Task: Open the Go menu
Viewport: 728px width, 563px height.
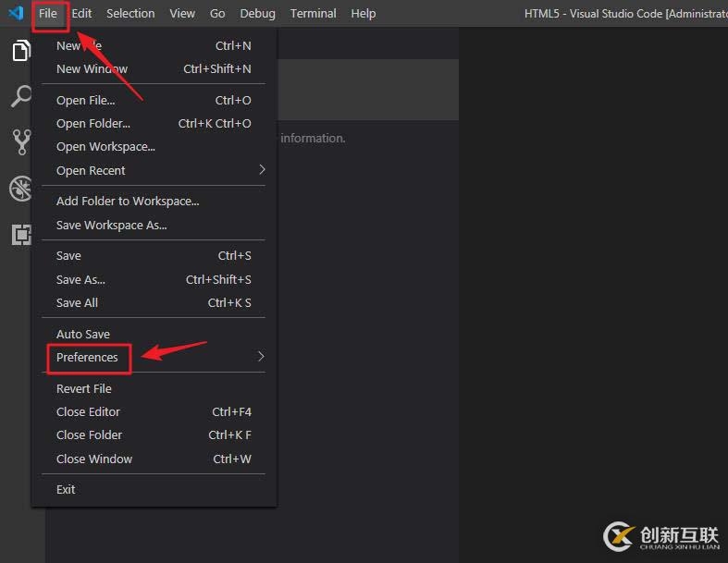Action: click(217, 14)
